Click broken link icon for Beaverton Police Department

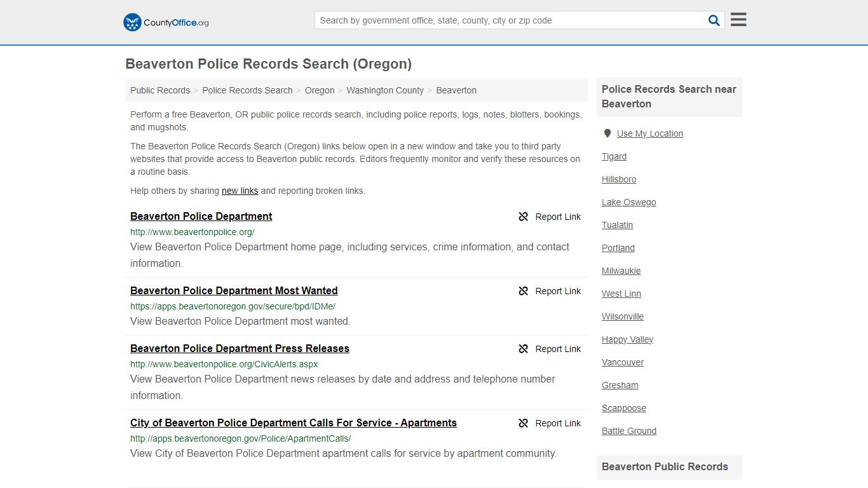(524, 217)
